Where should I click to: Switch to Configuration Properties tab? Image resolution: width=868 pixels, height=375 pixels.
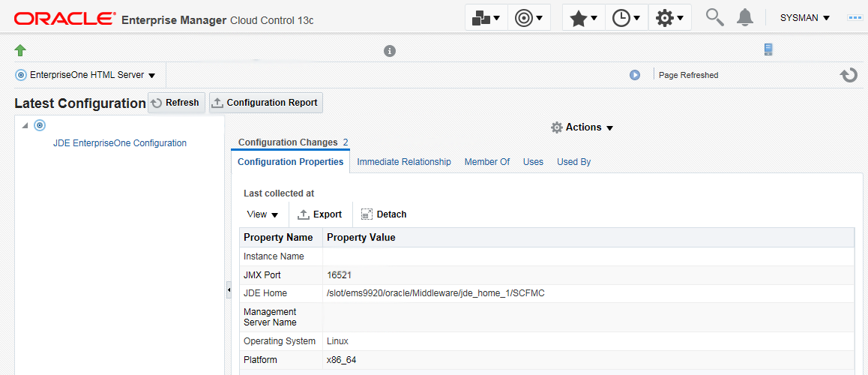tap(291, 162)
